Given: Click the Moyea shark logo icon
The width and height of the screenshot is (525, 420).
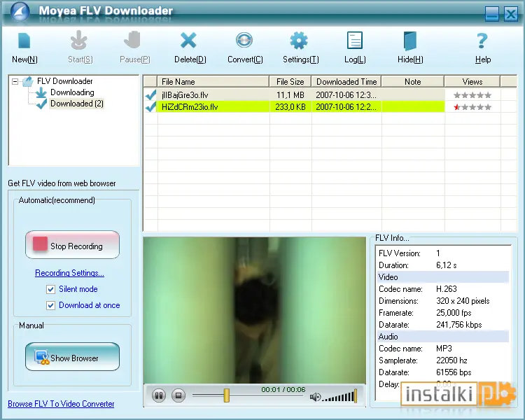Looking at the screenshot, I should (20, 11).
